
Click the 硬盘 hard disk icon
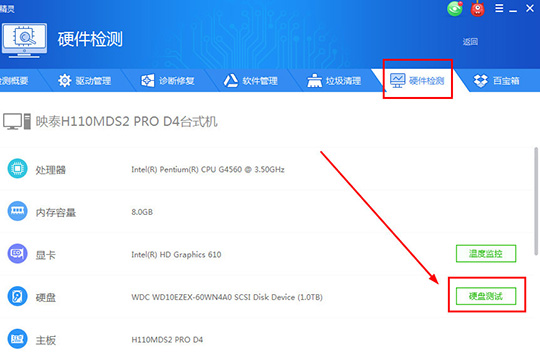(x=18, y=296)
